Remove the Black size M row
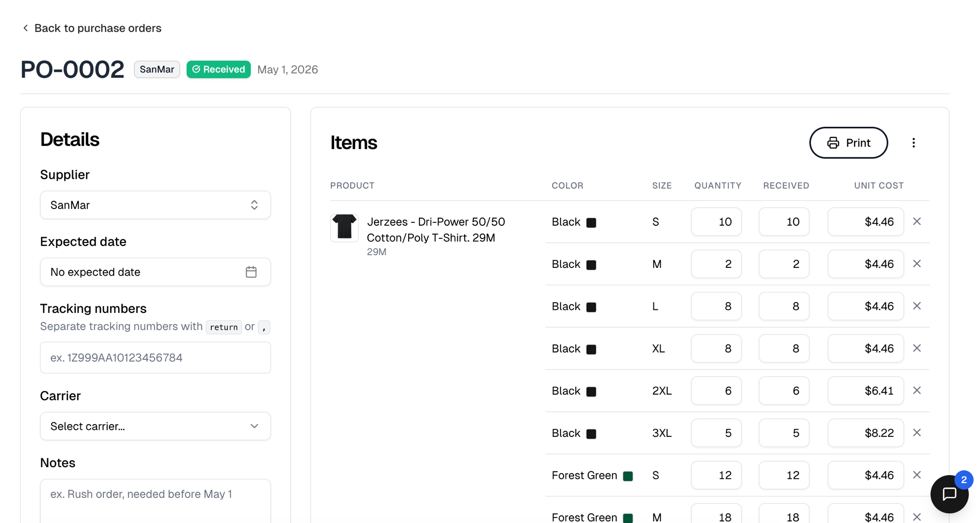The image size is (980, 523). (917, 263)
